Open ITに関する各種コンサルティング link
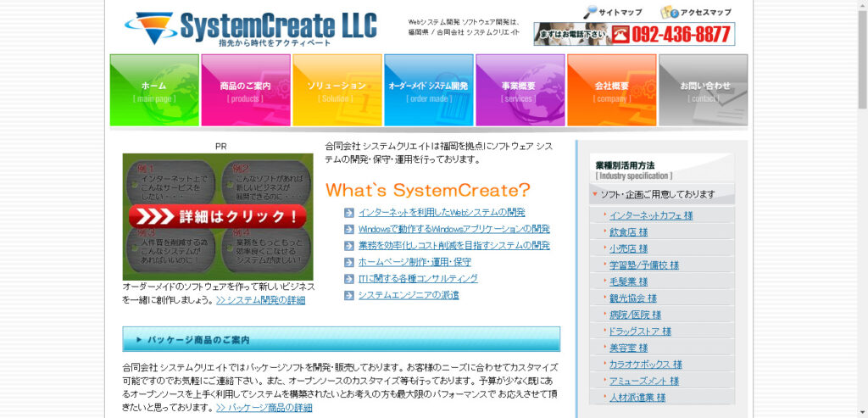The image size is (868, 418). (x=418, y=278)
